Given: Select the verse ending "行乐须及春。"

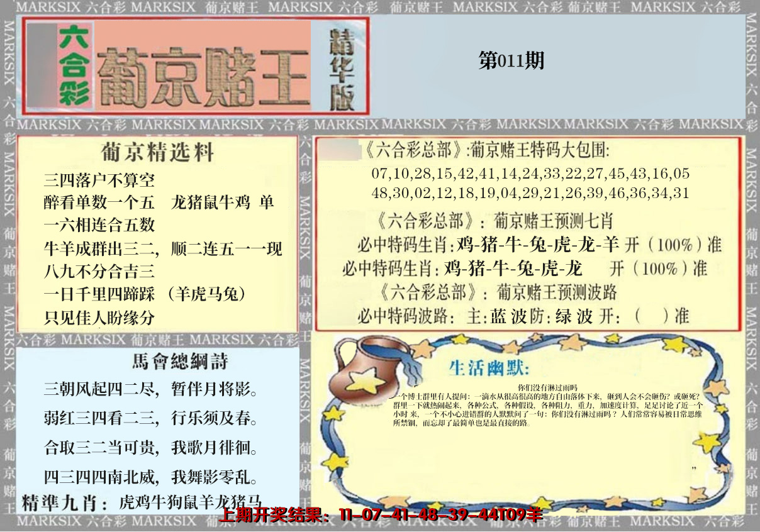Looking at the screenshot, I should point(215,419).
